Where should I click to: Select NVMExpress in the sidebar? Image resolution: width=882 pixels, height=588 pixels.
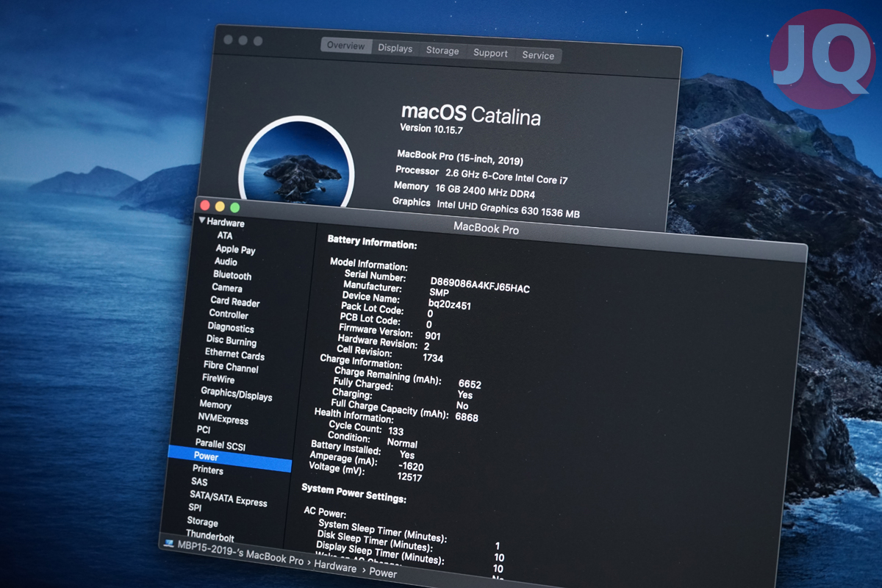pyautogui.click(x=223, y=419)
